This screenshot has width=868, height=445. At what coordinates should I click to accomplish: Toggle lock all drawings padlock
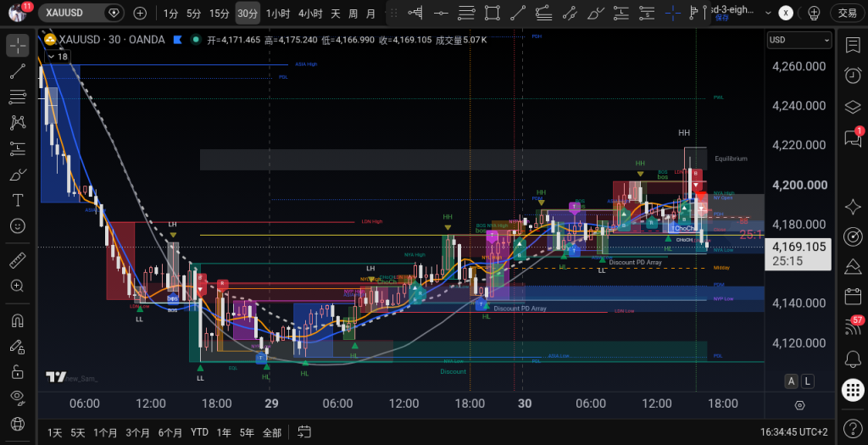(18, 372)
